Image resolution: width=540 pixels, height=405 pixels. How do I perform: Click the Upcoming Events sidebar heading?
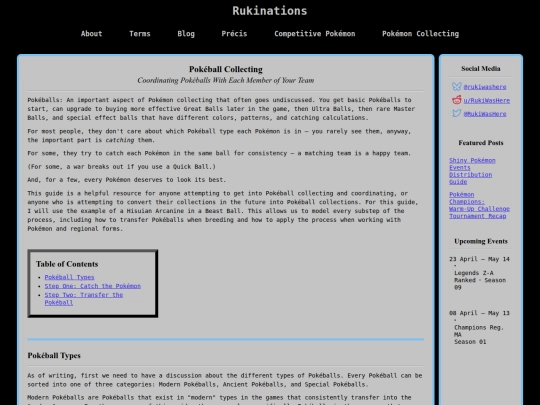tap(481, 241)
